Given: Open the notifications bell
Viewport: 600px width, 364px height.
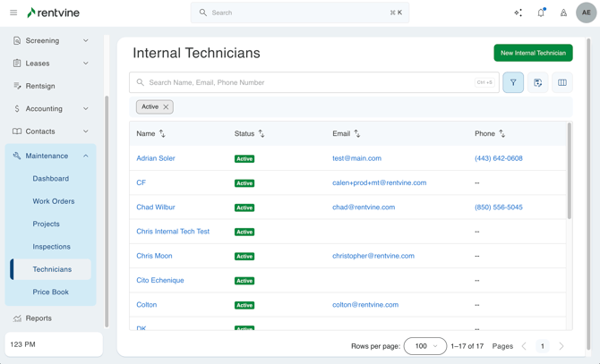Looking at the screenshot, I should point(541,13).
